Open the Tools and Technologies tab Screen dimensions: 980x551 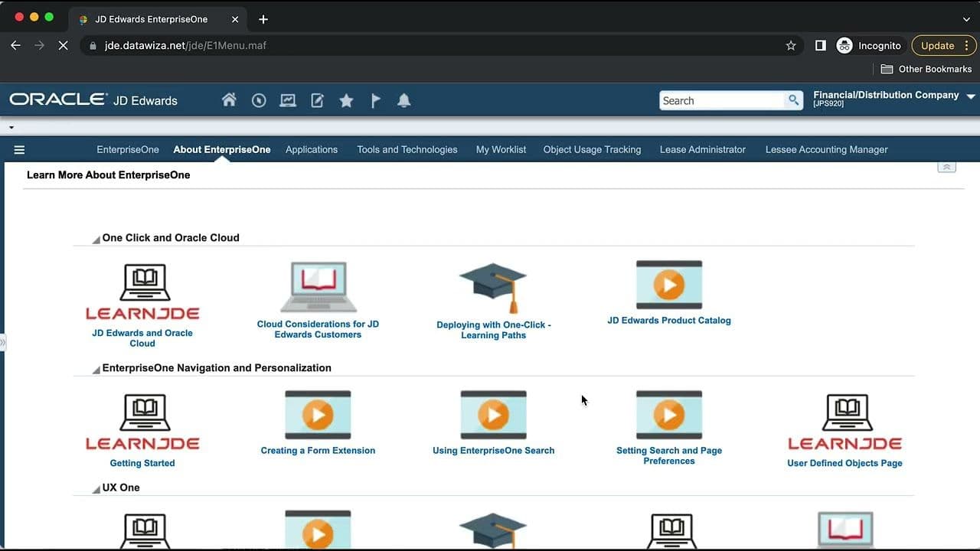click(407, 150)
